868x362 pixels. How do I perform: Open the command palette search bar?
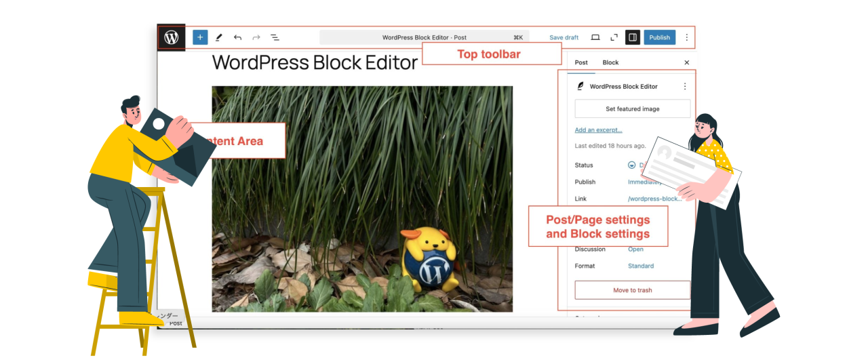coord(424,38)
